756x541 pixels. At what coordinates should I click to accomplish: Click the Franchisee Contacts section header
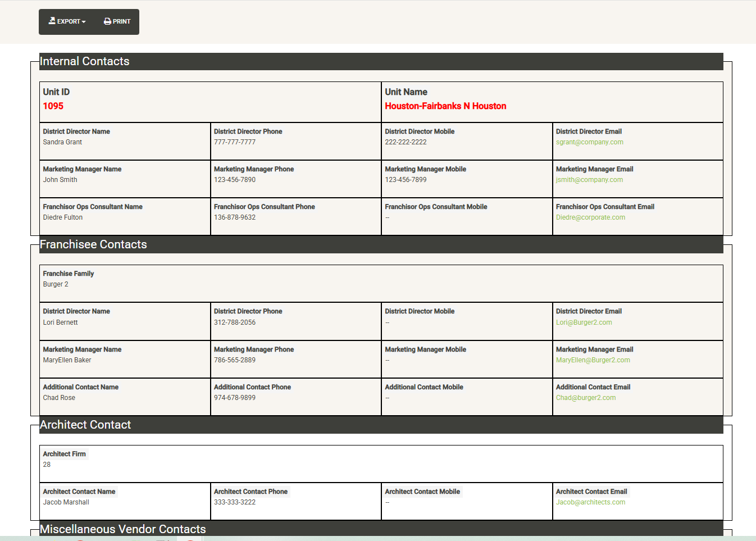(93, 244)
